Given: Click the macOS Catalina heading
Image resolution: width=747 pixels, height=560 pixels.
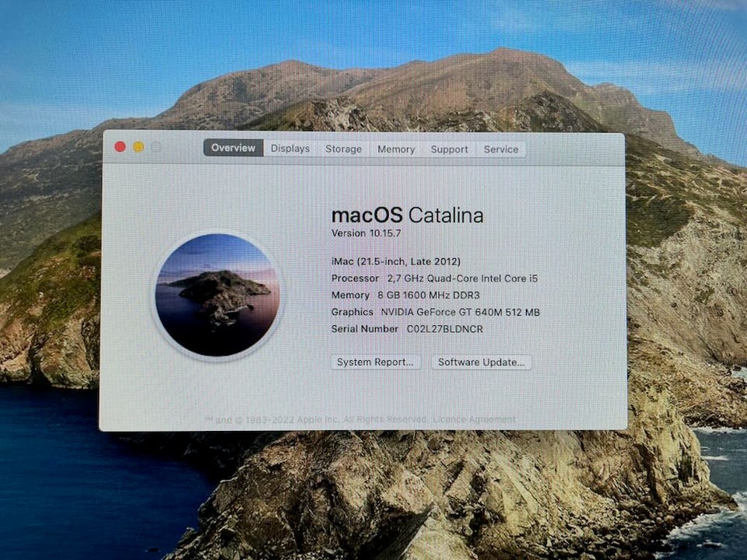Looking at the screenshot, I should (x=407, y=215).
